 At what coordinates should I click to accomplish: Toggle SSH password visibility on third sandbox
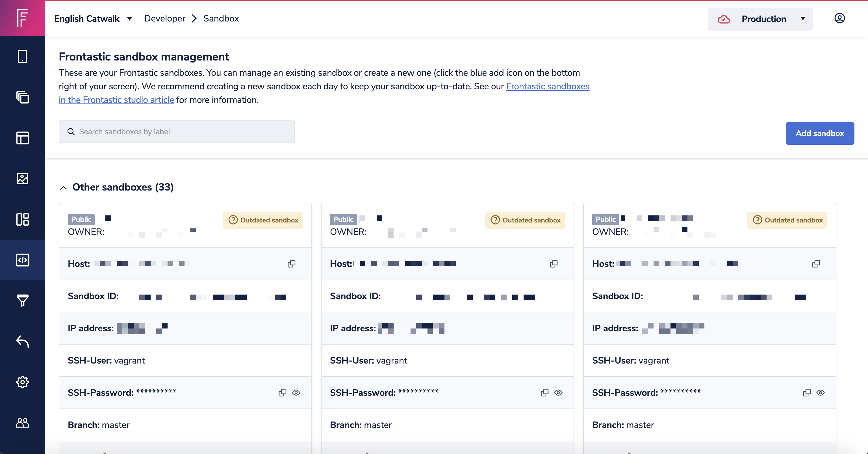pyautogui.click(x=821, y=393)
